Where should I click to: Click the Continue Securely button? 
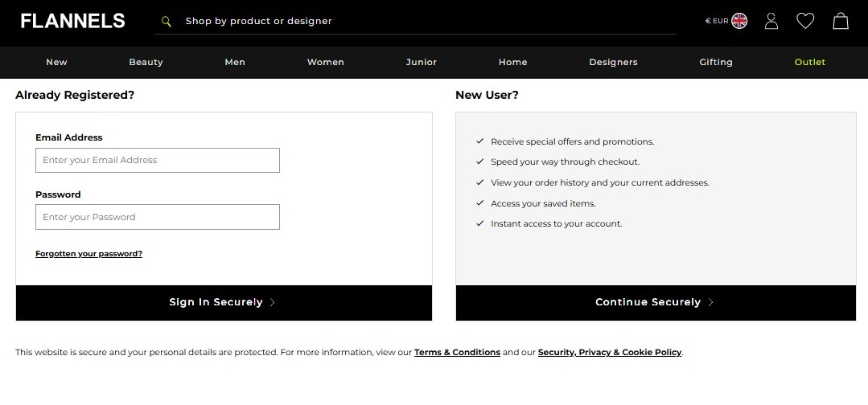pos(656,303)
